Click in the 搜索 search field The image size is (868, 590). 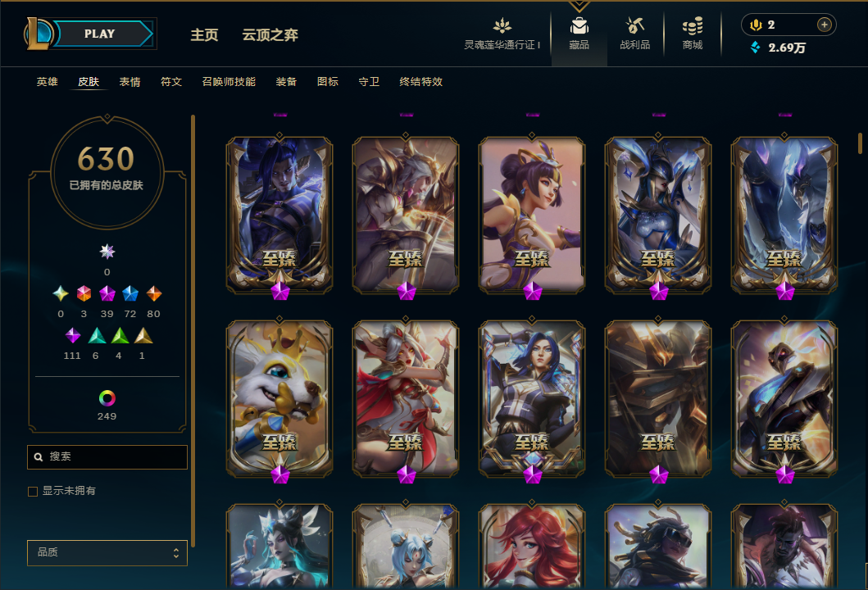coord(107,457)
